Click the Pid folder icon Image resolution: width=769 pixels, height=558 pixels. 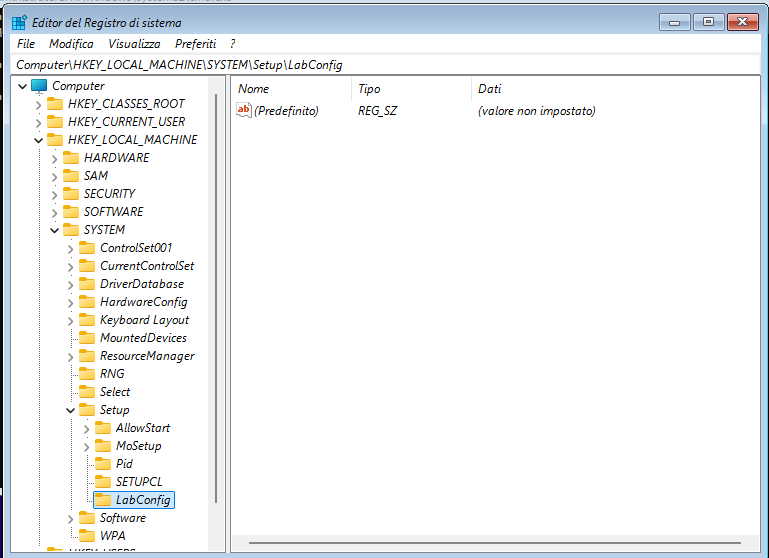click(x=103, y=464)
